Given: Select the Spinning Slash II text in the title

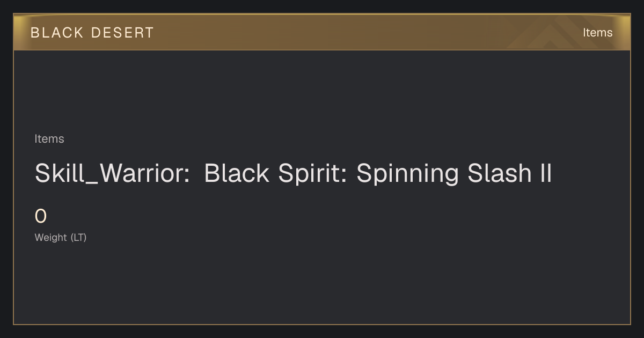Looking at the screenshot, I should (x=454, y=174).
